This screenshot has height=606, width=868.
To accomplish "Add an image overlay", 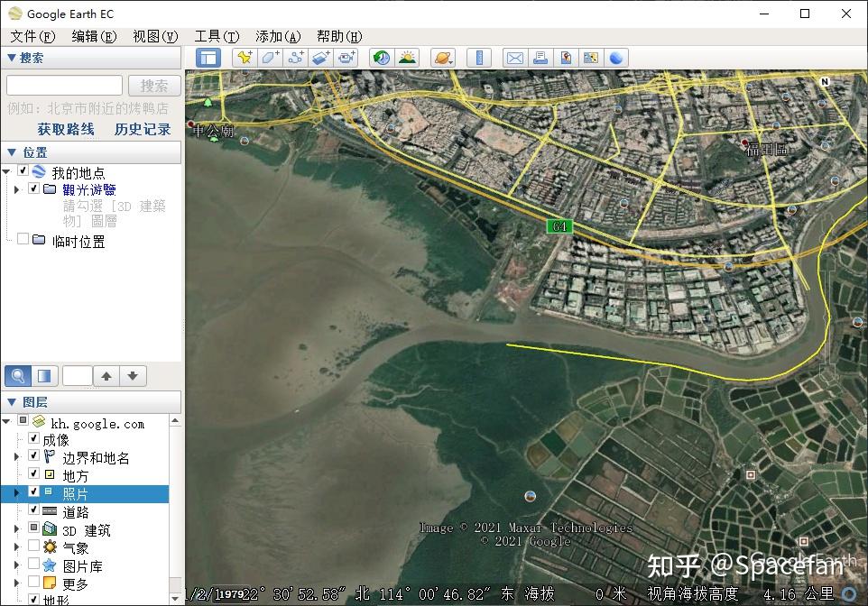I will click(x=321, y=58).
